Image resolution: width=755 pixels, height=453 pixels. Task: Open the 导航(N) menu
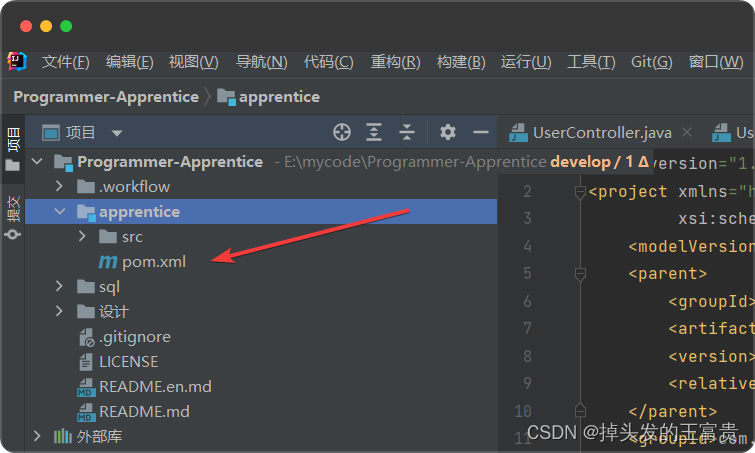pyautogui.click(x=261, y=62)
